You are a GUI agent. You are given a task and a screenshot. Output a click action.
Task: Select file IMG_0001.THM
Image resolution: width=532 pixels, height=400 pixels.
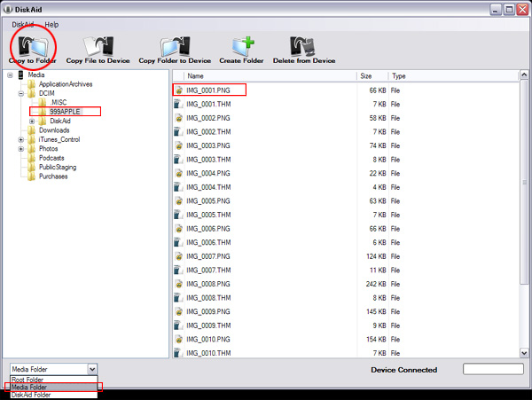point(208,104)
